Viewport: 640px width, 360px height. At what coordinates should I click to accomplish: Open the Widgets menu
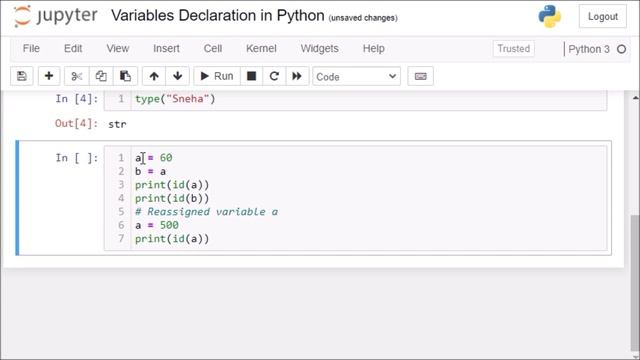pos(320,49)
